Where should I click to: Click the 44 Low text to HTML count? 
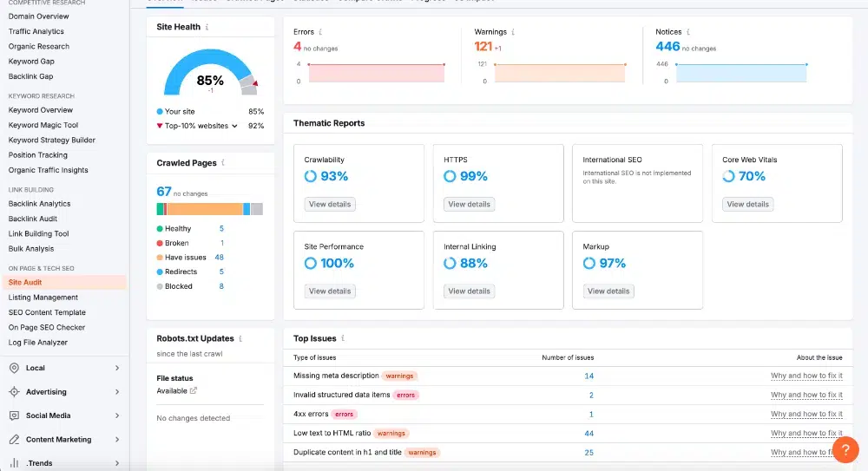[589, 434]
